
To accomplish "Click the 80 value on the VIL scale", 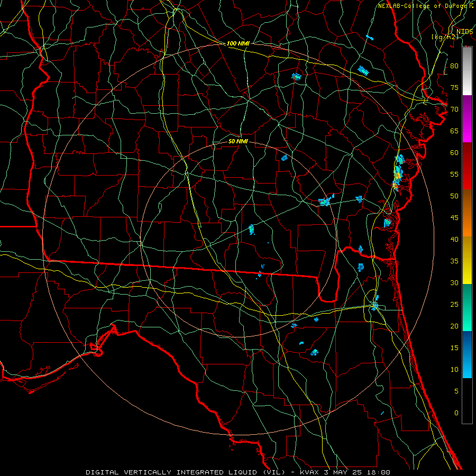I will tap(454, 66).
